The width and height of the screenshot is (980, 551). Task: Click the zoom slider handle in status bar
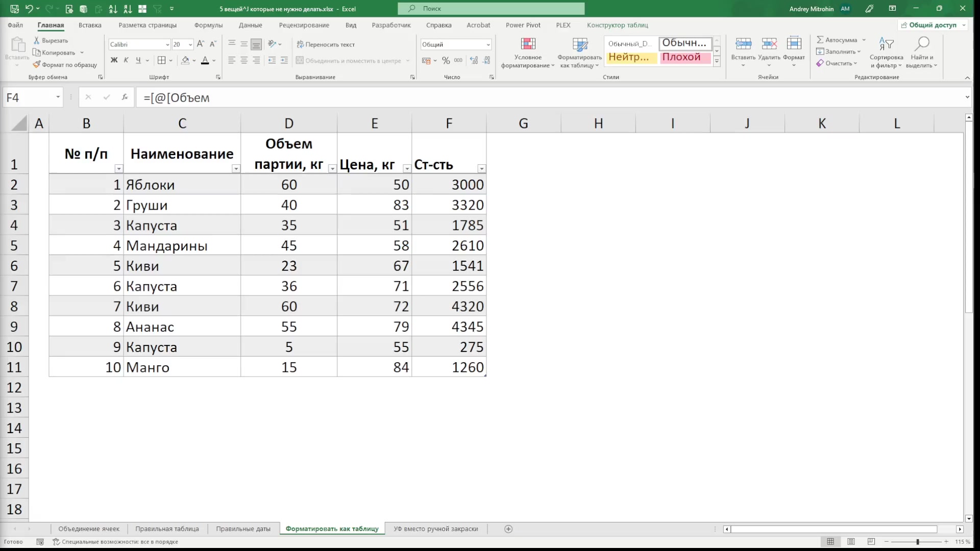coord(917,542)
